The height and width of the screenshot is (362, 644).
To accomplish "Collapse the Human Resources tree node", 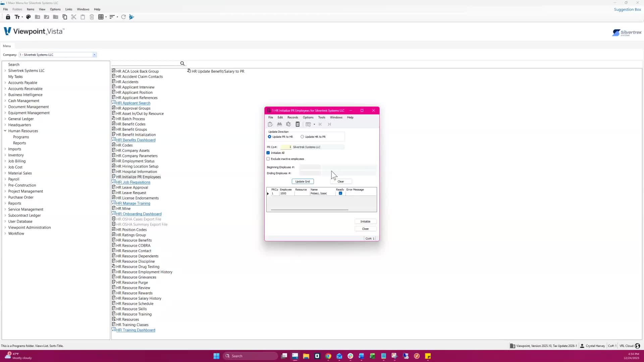I will click(x=5, y=131).
